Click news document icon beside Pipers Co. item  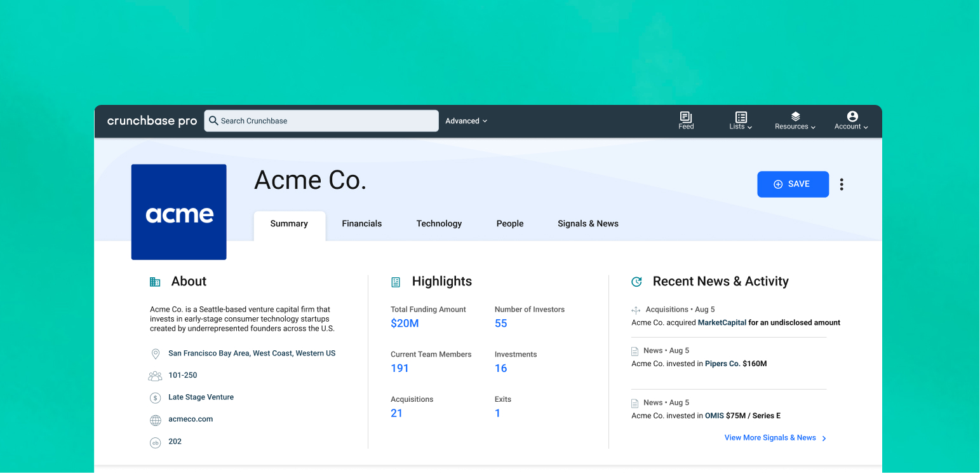pos(635,351)
